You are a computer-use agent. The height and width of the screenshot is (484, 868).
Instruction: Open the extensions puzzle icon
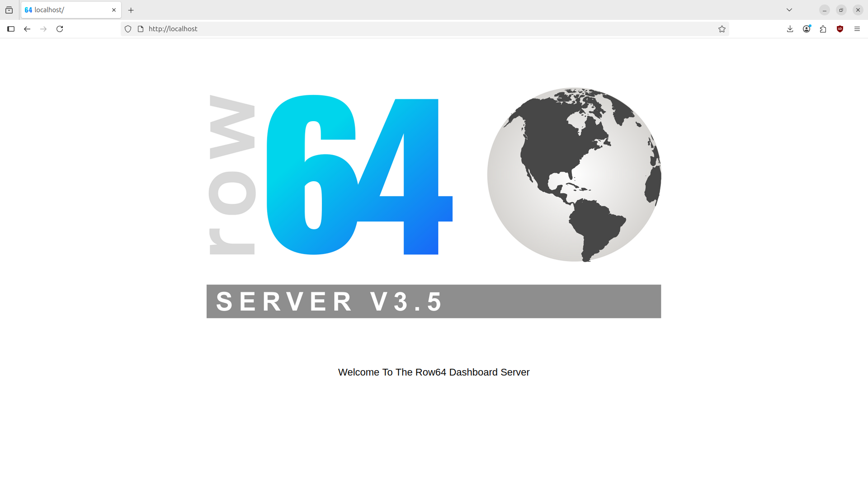pyautogui.click(x=823, y=29)
